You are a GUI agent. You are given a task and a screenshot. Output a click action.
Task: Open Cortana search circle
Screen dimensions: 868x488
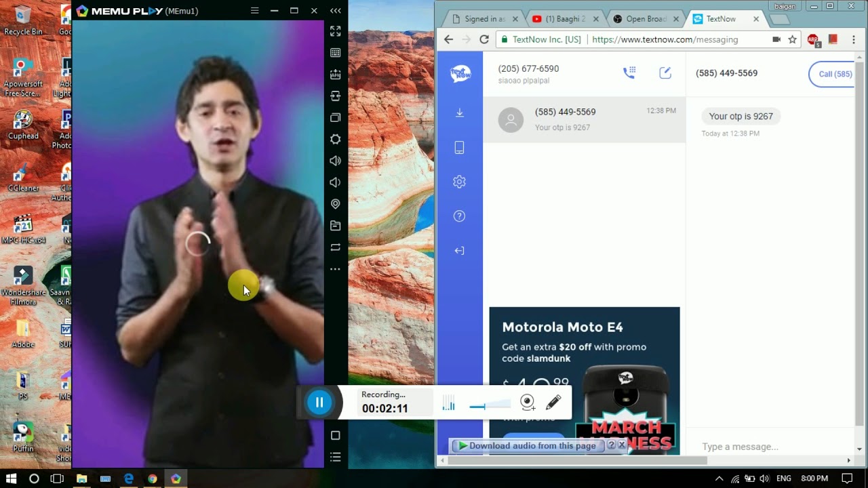[34, 479]
